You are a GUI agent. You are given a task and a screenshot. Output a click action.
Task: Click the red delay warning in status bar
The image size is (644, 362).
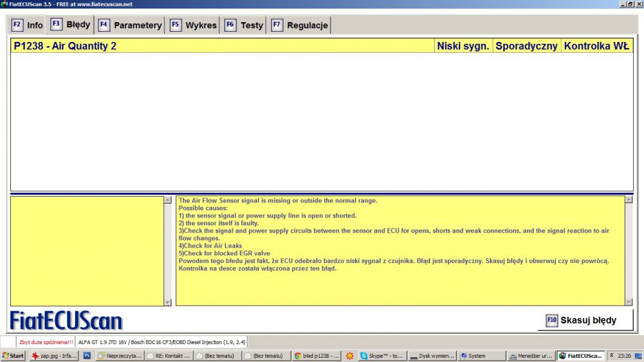(x=46, y=342)
